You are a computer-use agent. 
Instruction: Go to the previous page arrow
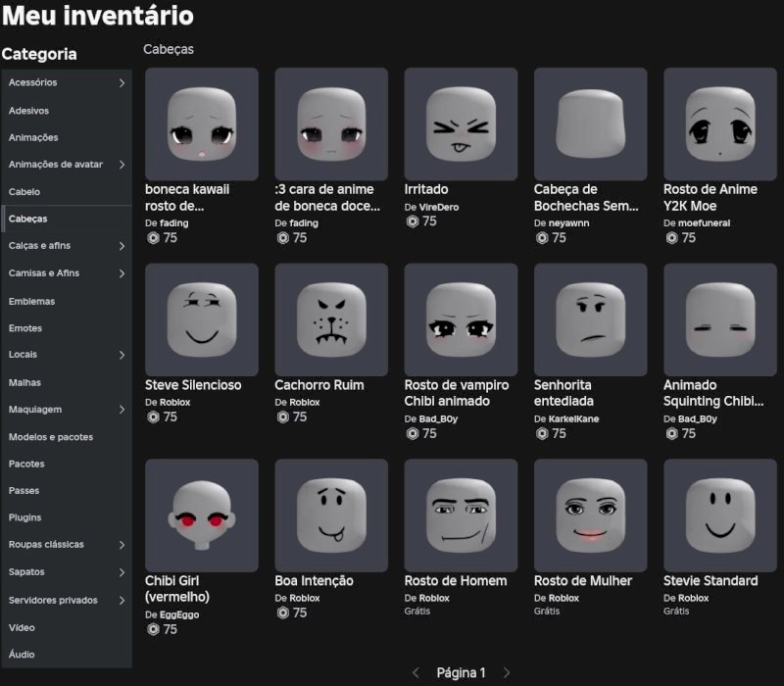(x=416, y=672)
